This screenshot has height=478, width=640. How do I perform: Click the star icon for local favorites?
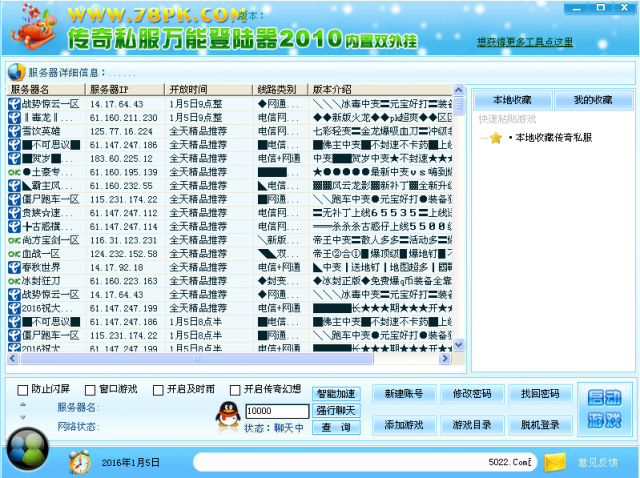click(x=496, y=138)
